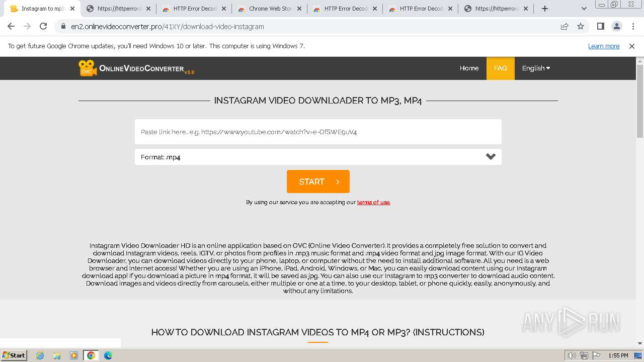The width and height of the screenshot is (644, 362).
Task: Dismiss the Chrome update notification bar
Action: click(632, 46)
